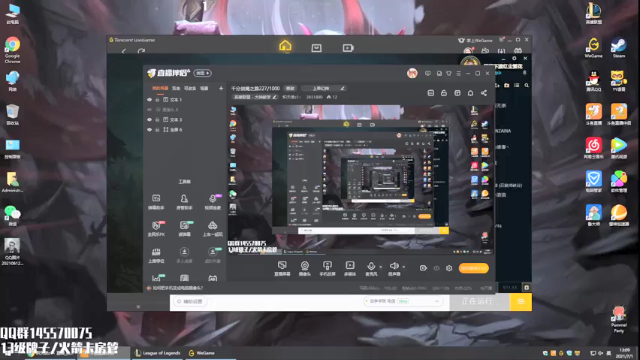Viewport: 640px width, 360px height.
Task: Expand the chevron in WeGame bottom bar
Action: pyautogui.click(x=437, y=301)
